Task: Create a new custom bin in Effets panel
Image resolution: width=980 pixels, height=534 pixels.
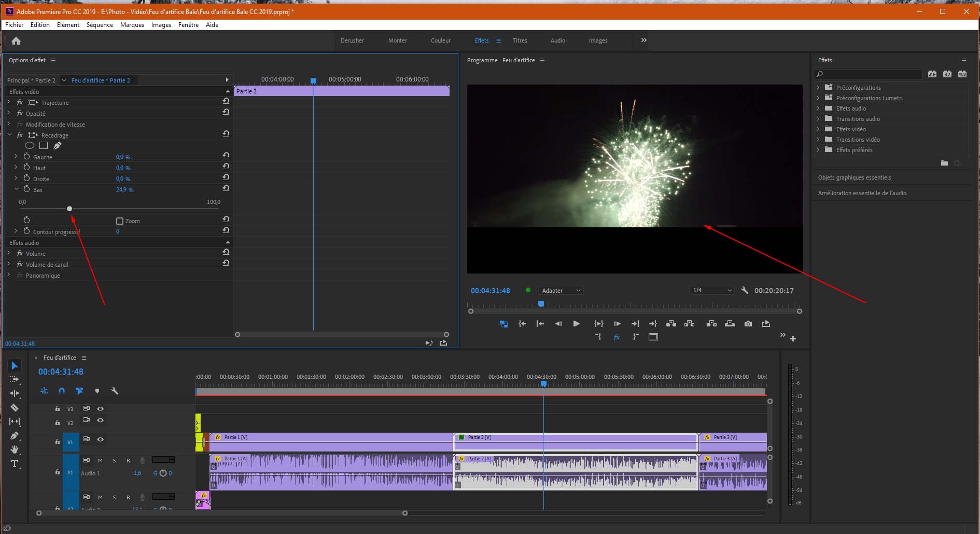Action: point(944,163)
